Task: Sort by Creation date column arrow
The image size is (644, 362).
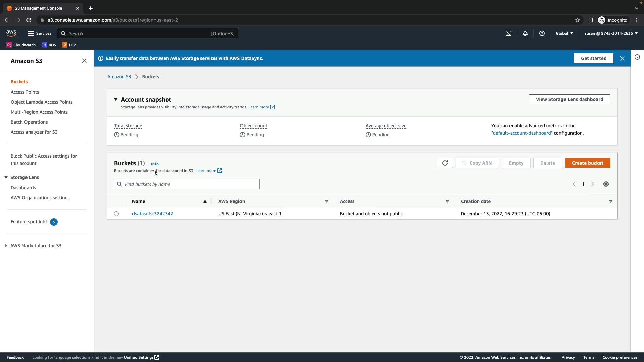Action: [x=610, y=201]
